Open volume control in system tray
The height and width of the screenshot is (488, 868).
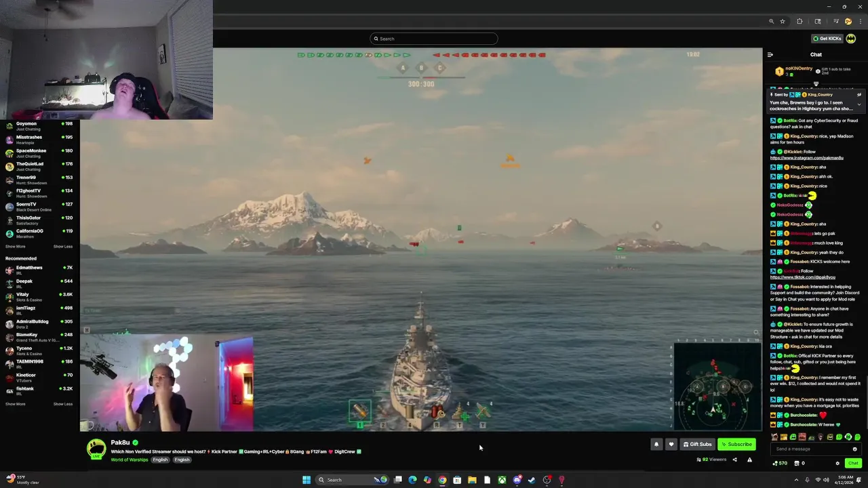(x=827, y=480)
